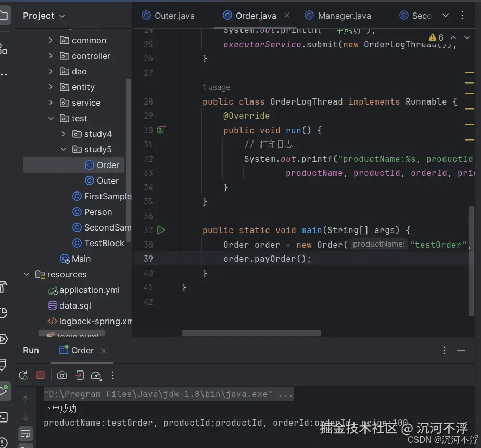
Task: Select Order class in project tree
Action: point(73,165)
